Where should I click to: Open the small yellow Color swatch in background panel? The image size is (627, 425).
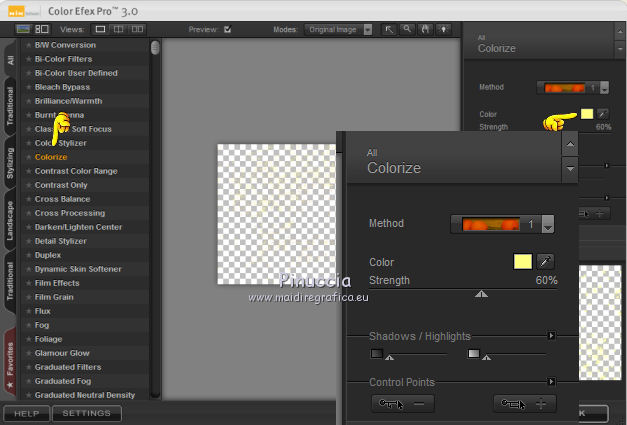587,114
